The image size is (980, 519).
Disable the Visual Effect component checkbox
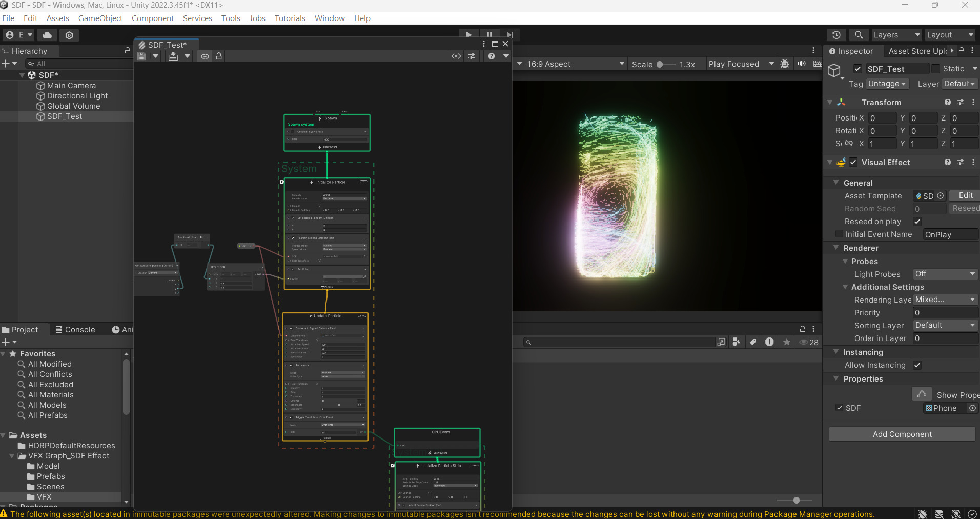(853, 162)
